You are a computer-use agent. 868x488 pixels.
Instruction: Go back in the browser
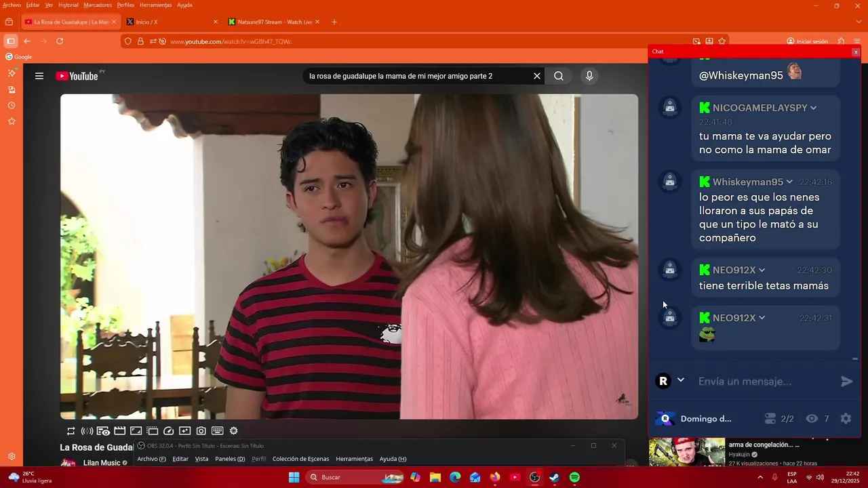[x=27, y=41]
